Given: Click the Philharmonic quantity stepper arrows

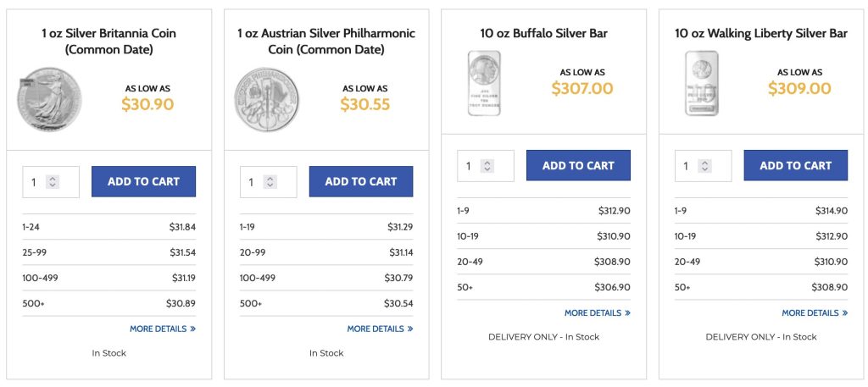Looking at the screenshot, I should pyautogui.click(x=270, y=182).
